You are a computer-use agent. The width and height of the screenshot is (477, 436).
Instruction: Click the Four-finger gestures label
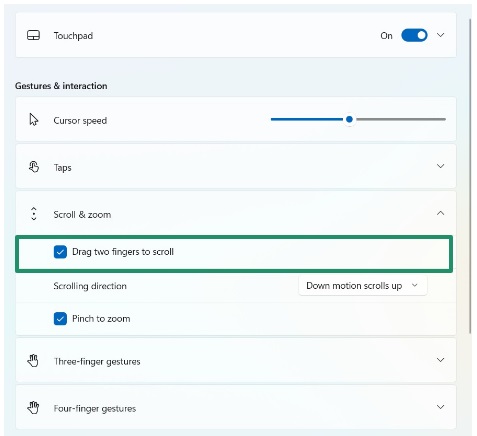[95, 409]
